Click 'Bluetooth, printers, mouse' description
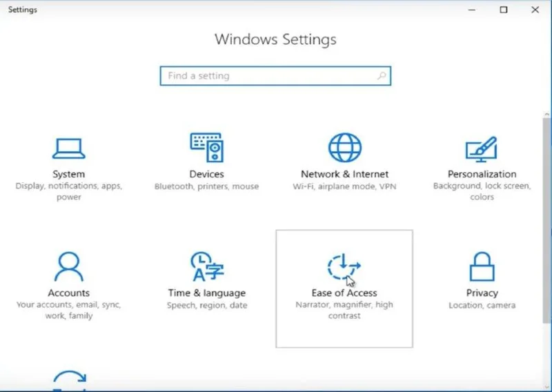This screenshot has width=552, height=392. pyautogui.click(x=206, y=186)
